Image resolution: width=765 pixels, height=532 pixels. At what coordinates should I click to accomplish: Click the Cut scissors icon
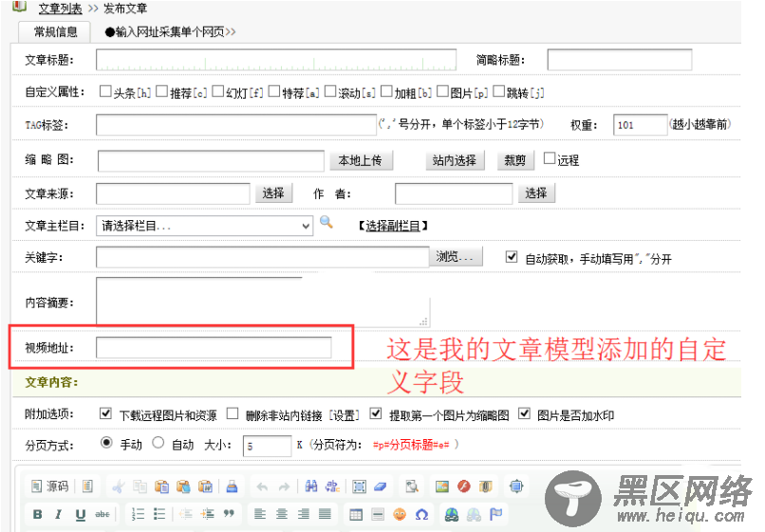pos(118,486)
